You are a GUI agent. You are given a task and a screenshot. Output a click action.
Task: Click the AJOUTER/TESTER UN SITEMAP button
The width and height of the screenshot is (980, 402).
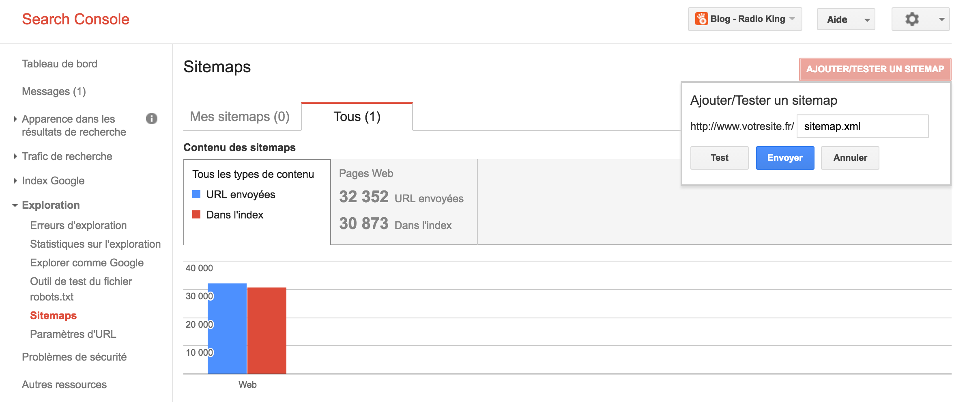(x=875, y=69)
